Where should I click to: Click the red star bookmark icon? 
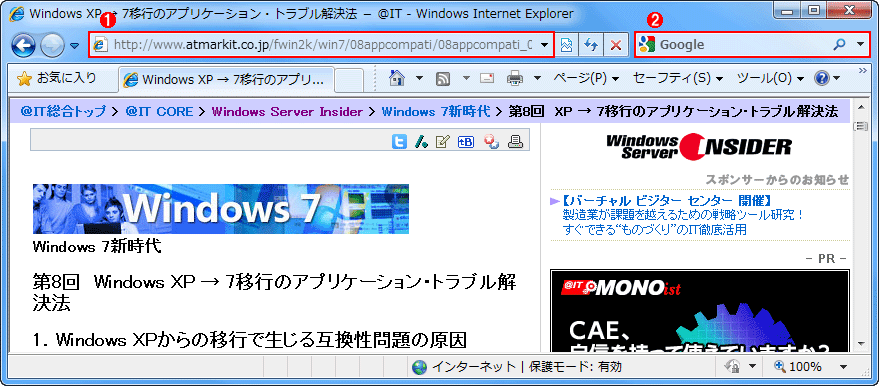pos(492,142)
